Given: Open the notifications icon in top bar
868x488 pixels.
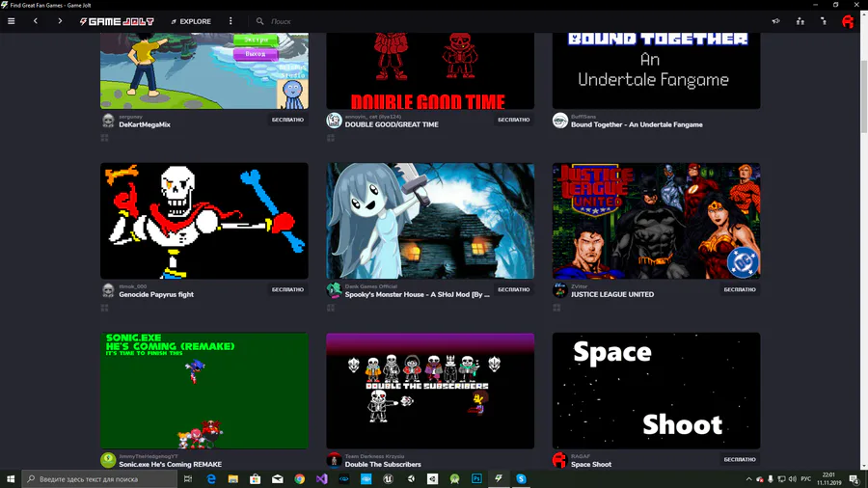Looking at the screenshot, I should tap(824, 21).
